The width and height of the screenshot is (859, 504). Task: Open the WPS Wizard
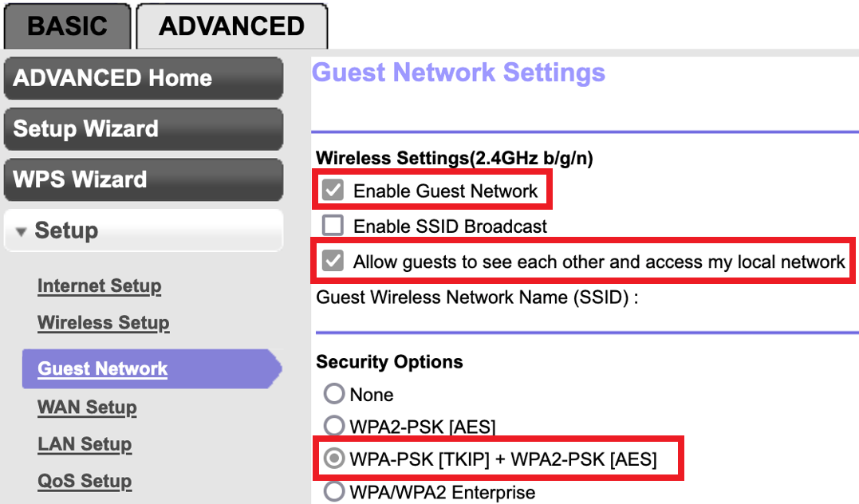tap(144, 179)
